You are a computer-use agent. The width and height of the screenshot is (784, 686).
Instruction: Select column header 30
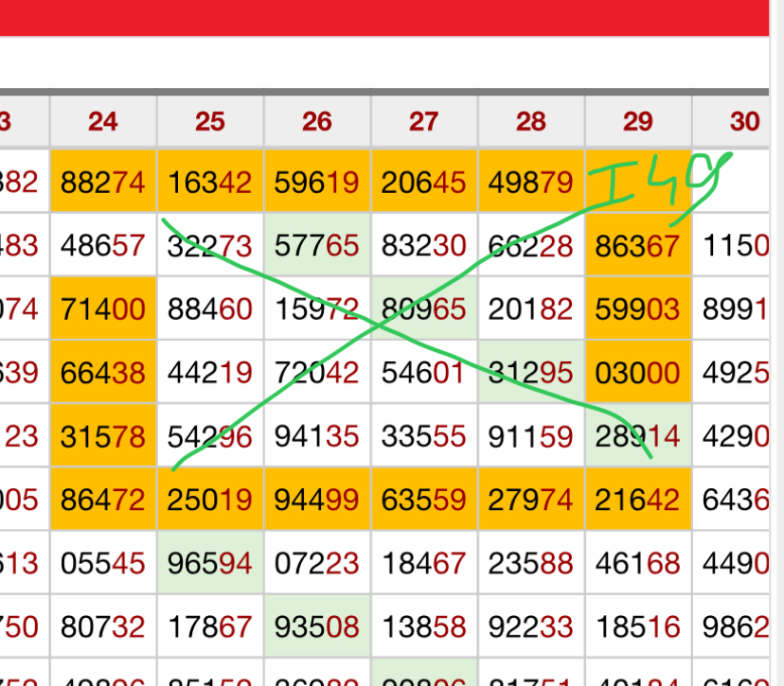tap(744, 121)
